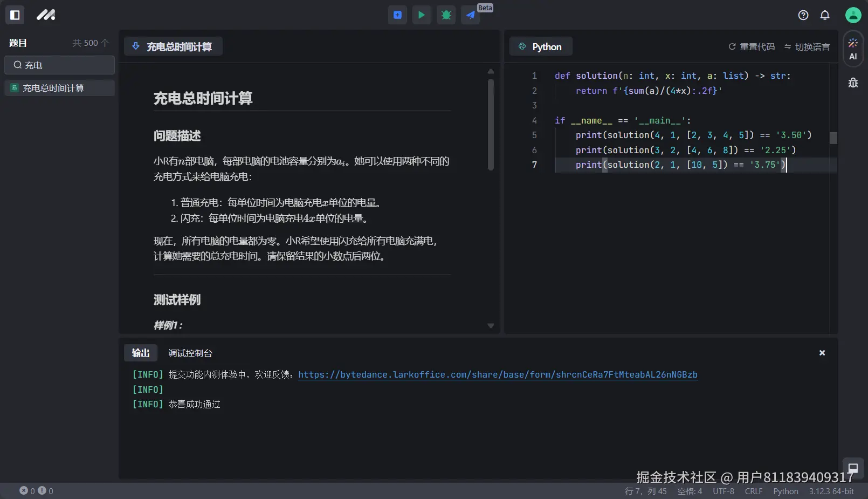Click the code editor minimap slider

[833, 138]
